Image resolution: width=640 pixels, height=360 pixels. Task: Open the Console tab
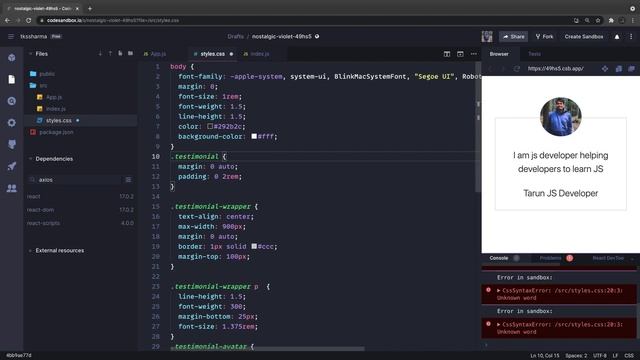(x=499, y=258)
